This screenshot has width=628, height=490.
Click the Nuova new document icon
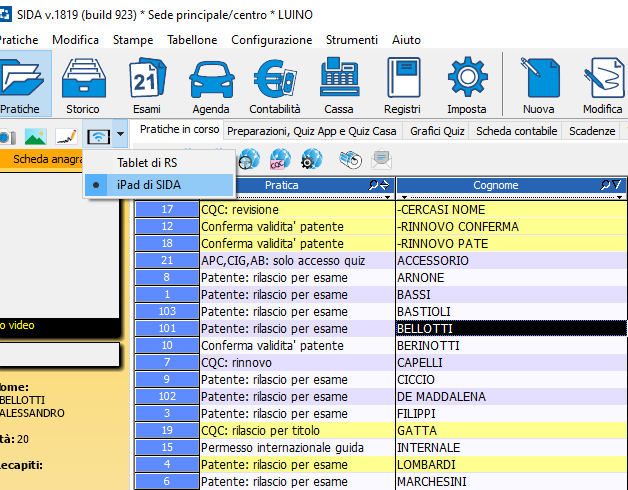tap(539, 84)
